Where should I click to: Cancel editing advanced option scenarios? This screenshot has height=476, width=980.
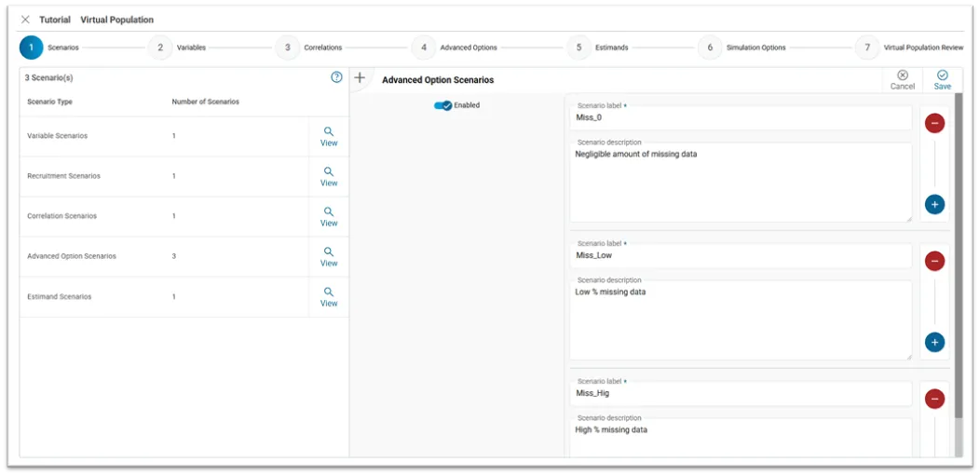902,80
